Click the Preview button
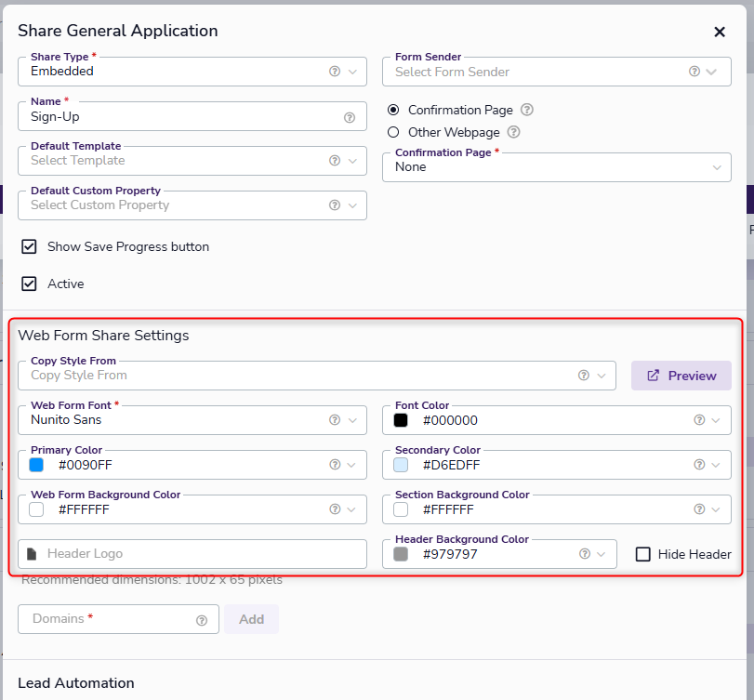This screenshot has width=754, height=700. (681, 376)
